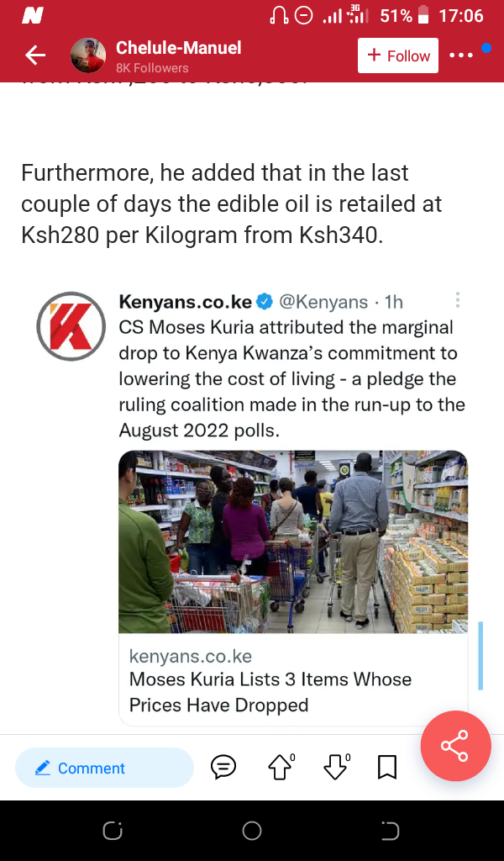Click the blue scrollbar indicator
Image resolution: width=504 pixels, height=861 pixels.
(x=481, y=655)
